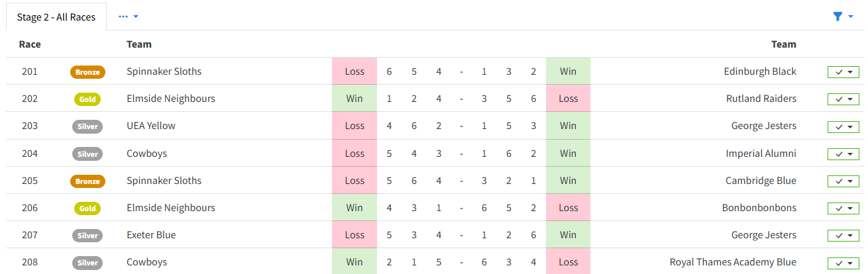
Task: Open the Edinburgh Black team link
Action: pos(760,71)
